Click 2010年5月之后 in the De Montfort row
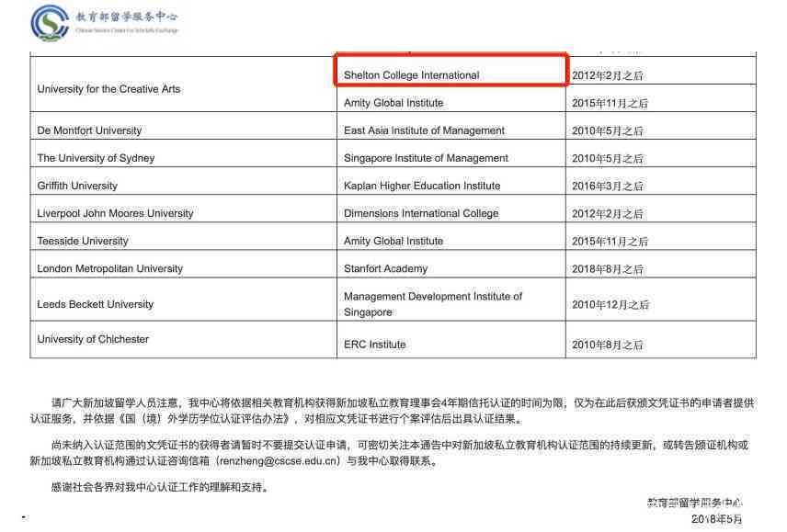Image resolution: width=787 pixels, height=532 pixels. [608, 130]
